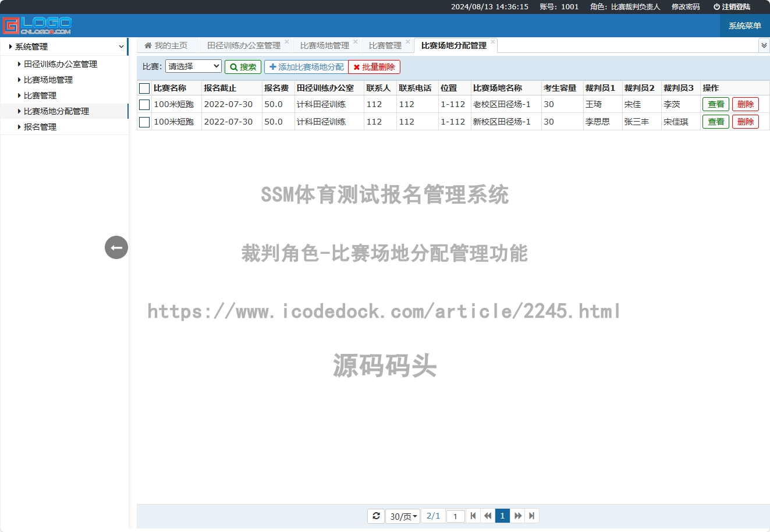Viewport: 770px width, 532px height.
Task: Click the 系统菜单 button
Action: tap(745, 26)
